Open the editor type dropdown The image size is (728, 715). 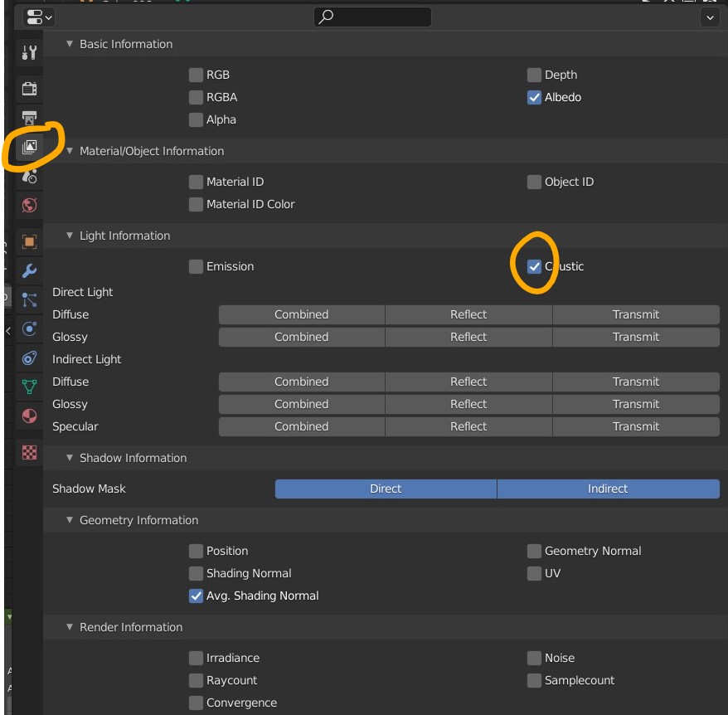click(39, 17)
